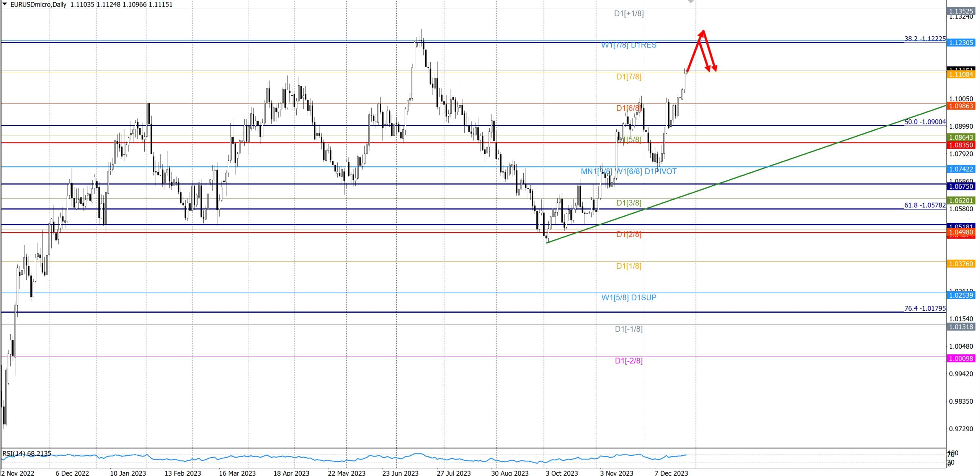Click the 1.00480 price scale value

point(961,346)
